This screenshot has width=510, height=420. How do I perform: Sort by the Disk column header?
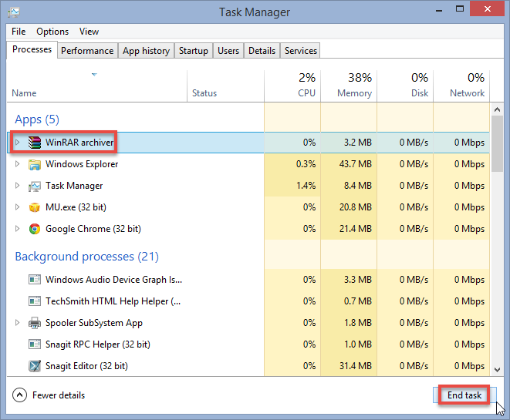405,86
